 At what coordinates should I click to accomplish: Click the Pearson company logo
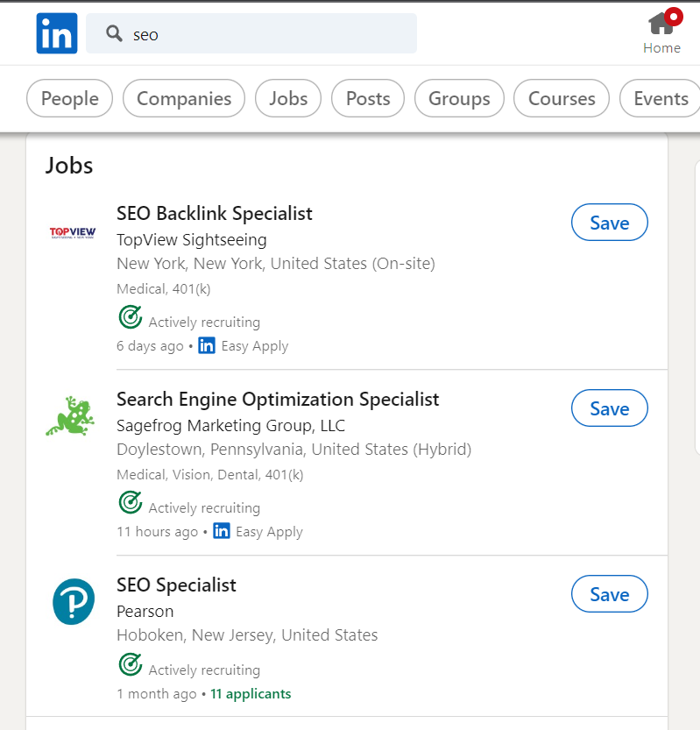pyautogui.click(x=74, y=601)
